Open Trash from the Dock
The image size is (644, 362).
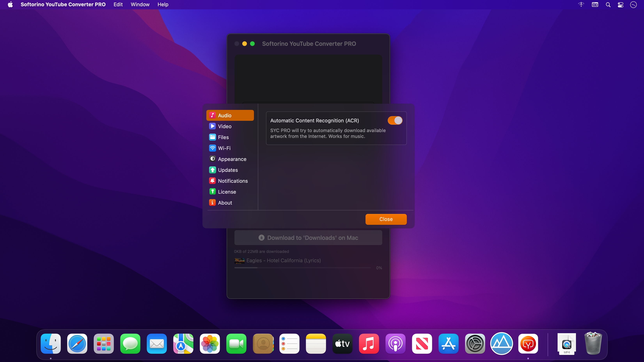click(x=593, y=343)
